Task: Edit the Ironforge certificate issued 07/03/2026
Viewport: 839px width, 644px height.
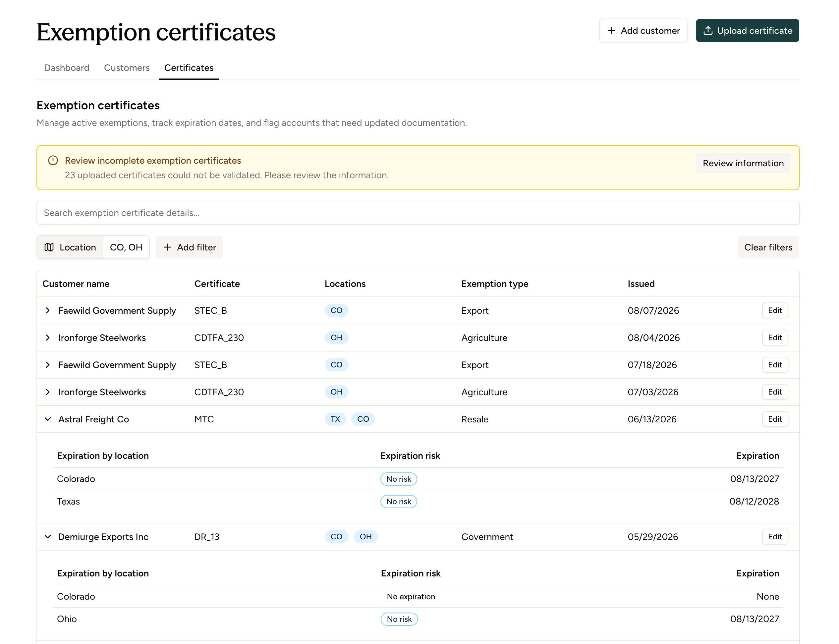Action: (x=775, y=392)
